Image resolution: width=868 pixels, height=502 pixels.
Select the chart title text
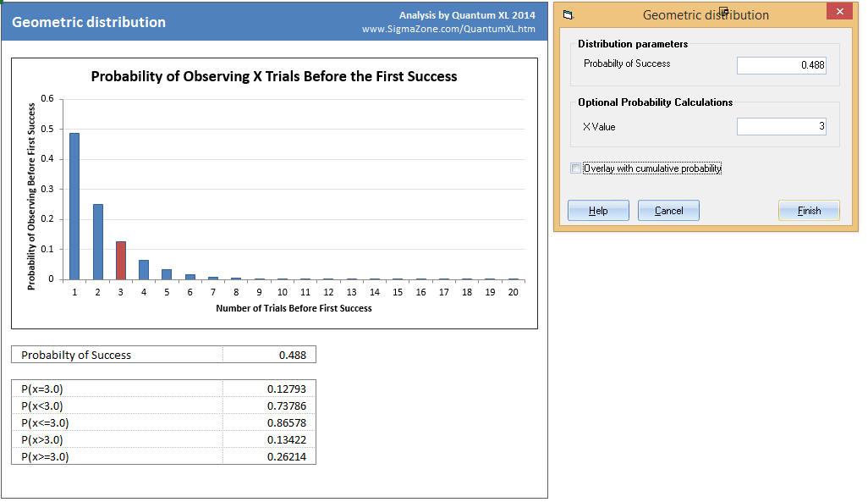[x=274, y=77]
